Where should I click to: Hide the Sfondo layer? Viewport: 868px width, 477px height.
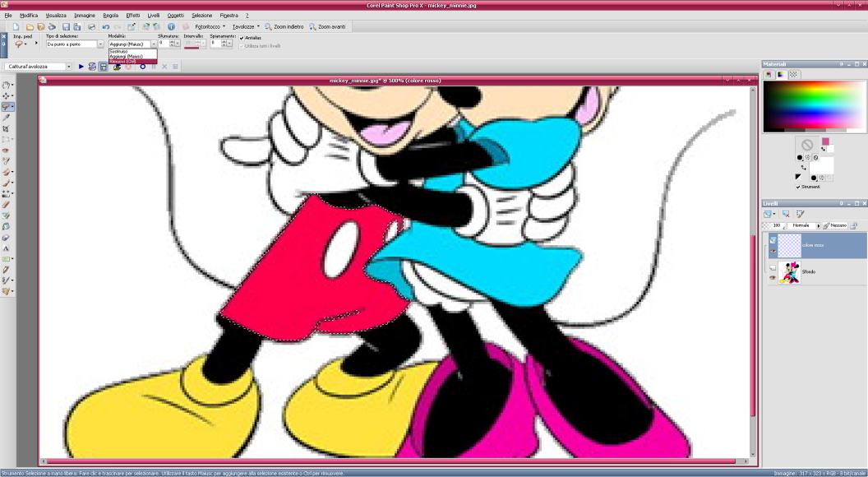pos(773,277)
